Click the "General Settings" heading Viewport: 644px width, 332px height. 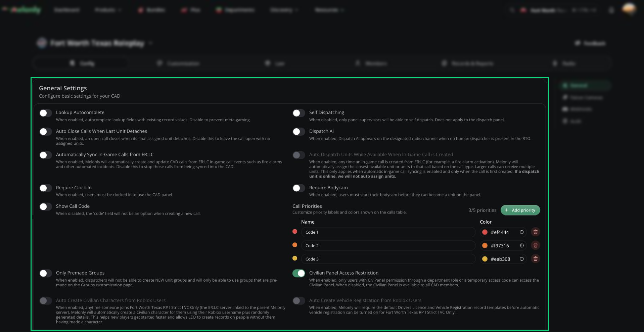(63, 88)
